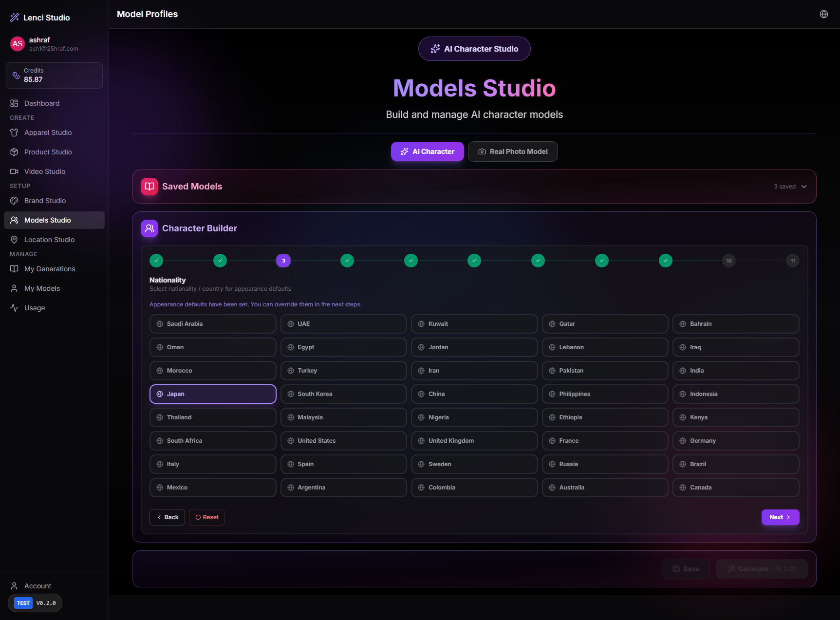Choose the United Kingdom nationality option
This screenshot has width=840, height=620.
(x=474, y=441)
